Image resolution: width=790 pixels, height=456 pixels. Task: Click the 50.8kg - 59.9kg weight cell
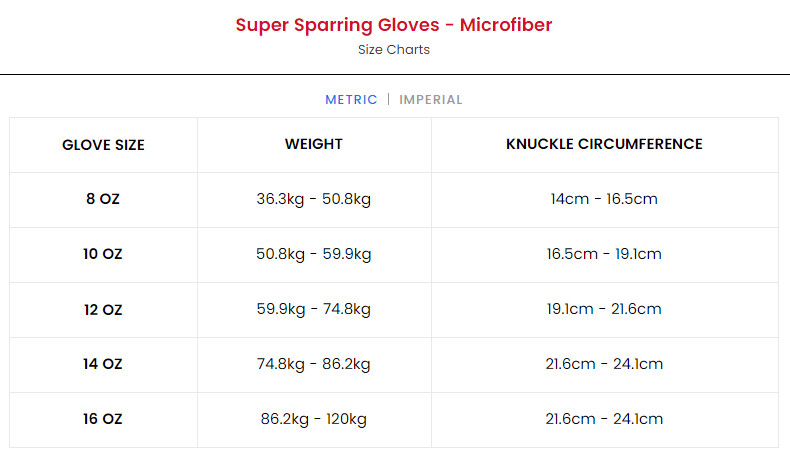(x=314, y=254)
